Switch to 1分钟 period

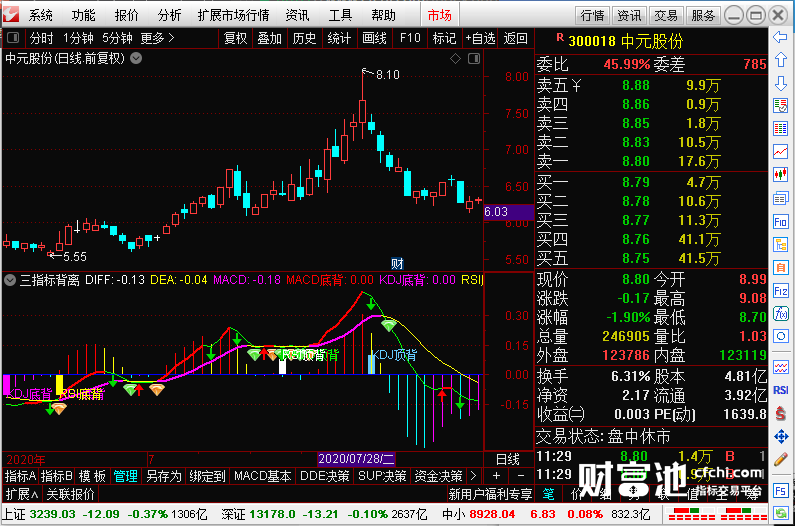tap(78, 38)
